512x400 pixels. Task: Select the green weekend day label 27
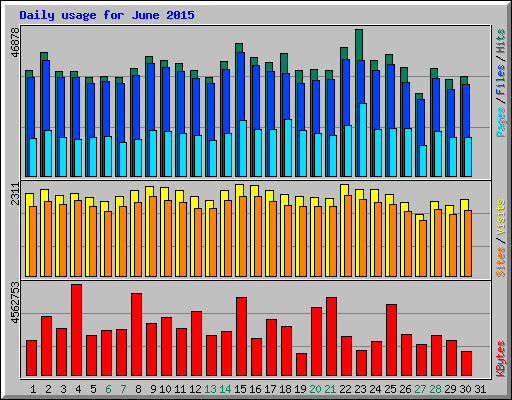420,389
